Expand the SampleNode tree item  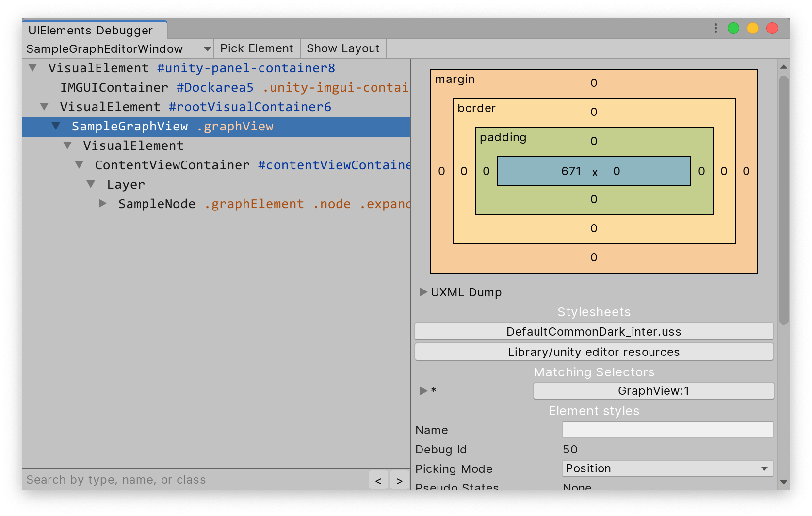pos(103,204)
